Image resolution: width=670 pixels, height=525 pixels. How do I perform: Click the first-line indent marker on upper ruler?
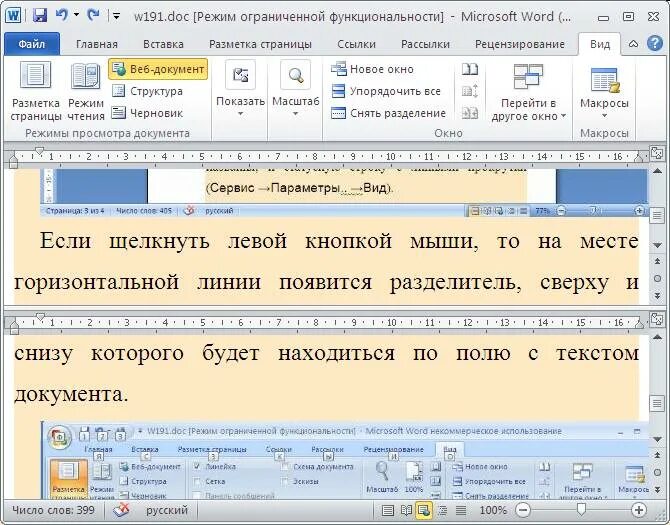tap(40, 151)
